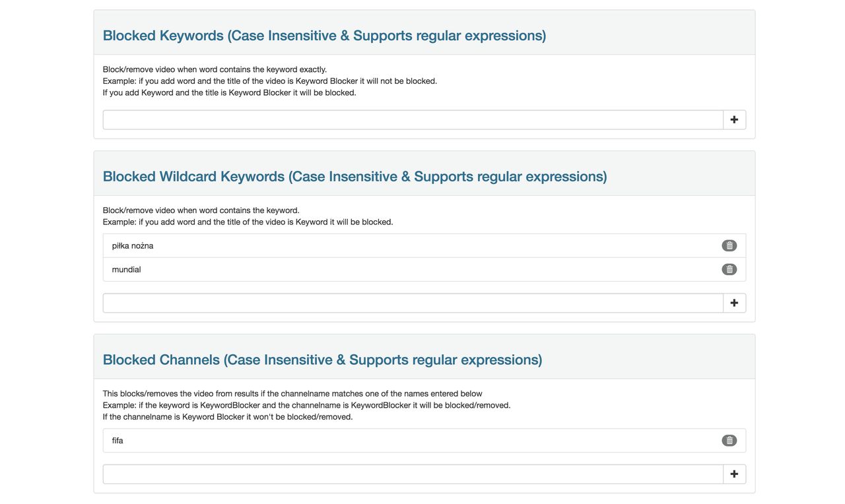Click the 'Blocked Keywords' section heading

(x=324, y=36)
